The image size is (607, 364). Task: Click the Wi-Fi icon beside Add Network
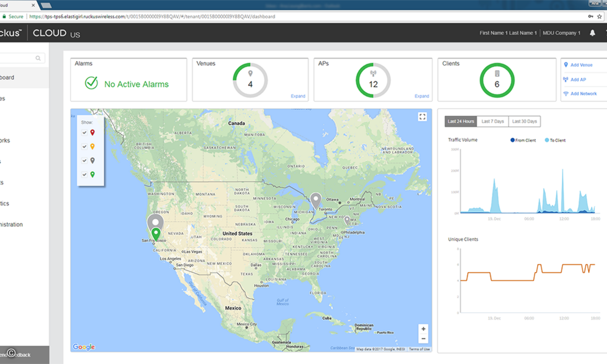(x=566, y=94)
